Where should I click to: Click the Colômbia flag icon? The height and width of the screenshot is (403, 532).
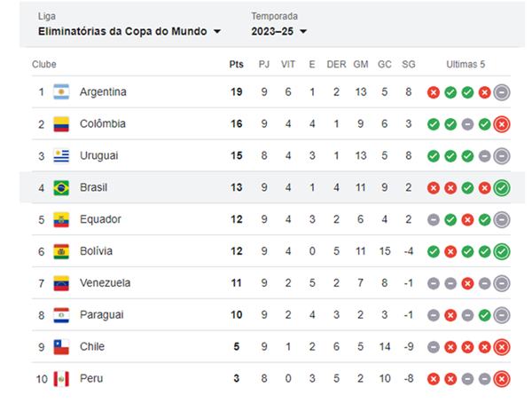[x=61, y=124]
